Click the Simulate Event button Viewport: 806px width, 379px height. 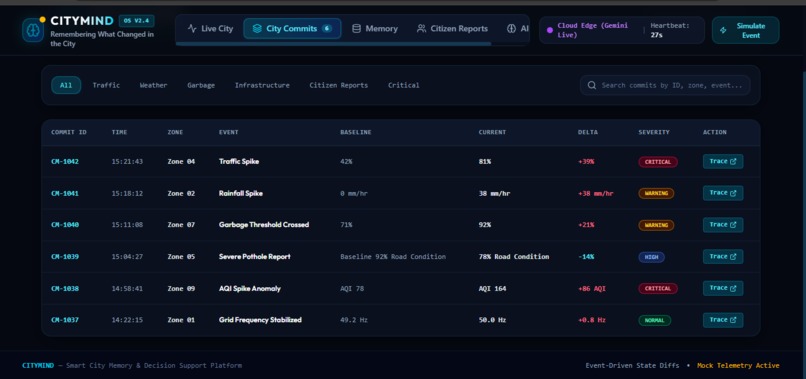click(745, 30)
